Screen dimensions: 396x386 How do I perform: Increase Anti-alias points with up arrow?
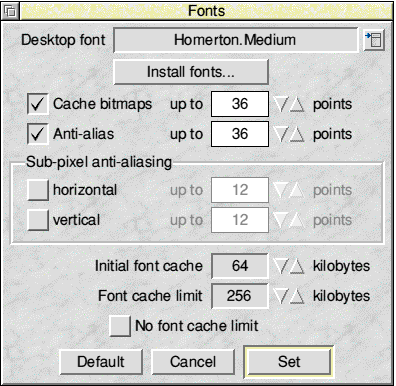pyautogui.click(x=297, y=134)
